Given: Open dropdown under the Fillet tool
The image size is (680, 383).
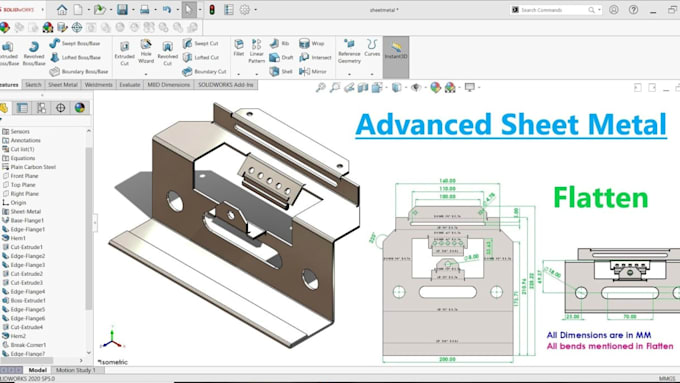Looking at the screenshot, I should [239, 74].
